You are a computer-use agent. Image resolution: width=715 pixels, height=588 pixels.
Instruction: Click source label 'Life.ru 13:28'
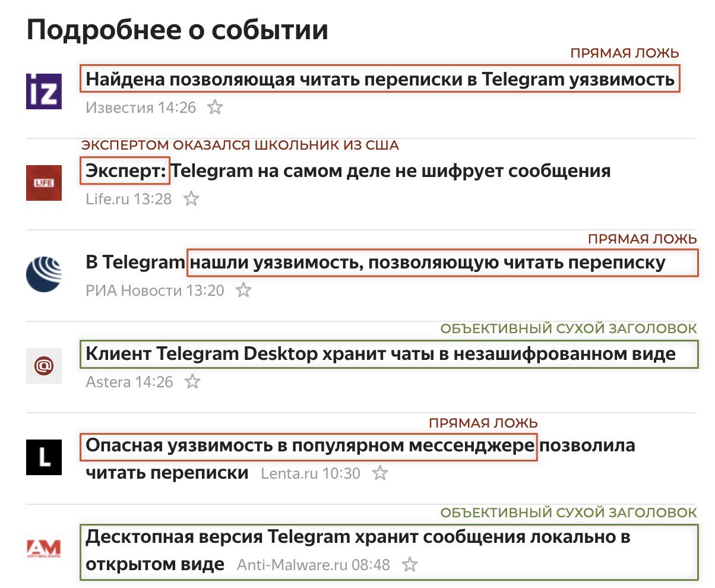pyautogui.click(x=129, y=199)
